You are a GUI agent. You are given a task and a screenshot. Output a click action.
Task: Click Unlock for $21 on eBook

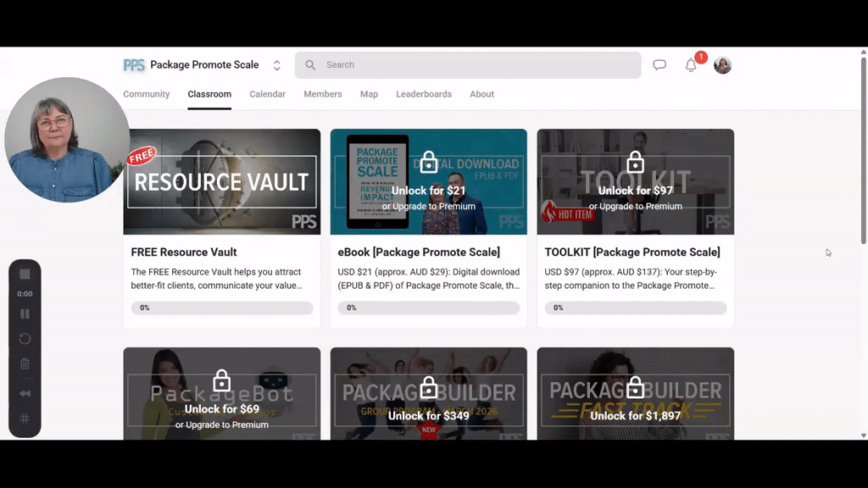click(x=429, y=191)
